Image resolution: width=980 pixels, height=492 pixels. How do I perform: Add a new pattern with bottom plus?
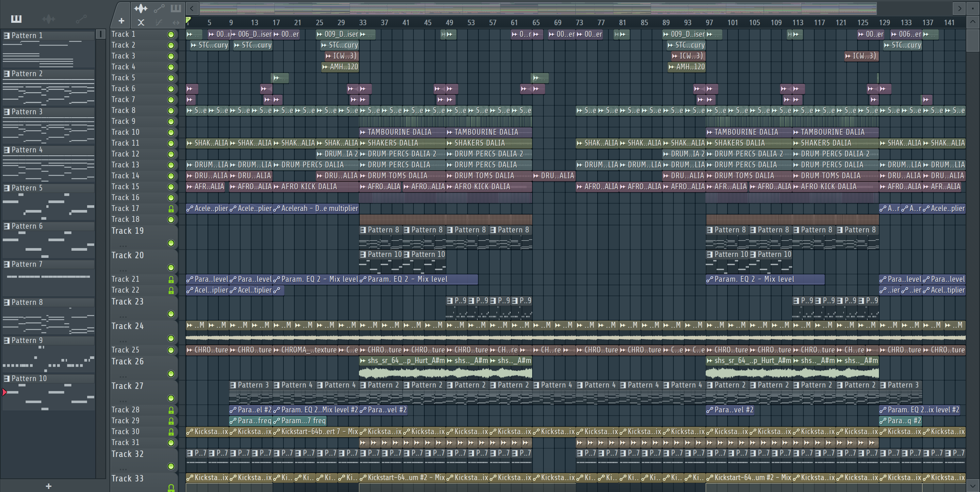(48, 486)
